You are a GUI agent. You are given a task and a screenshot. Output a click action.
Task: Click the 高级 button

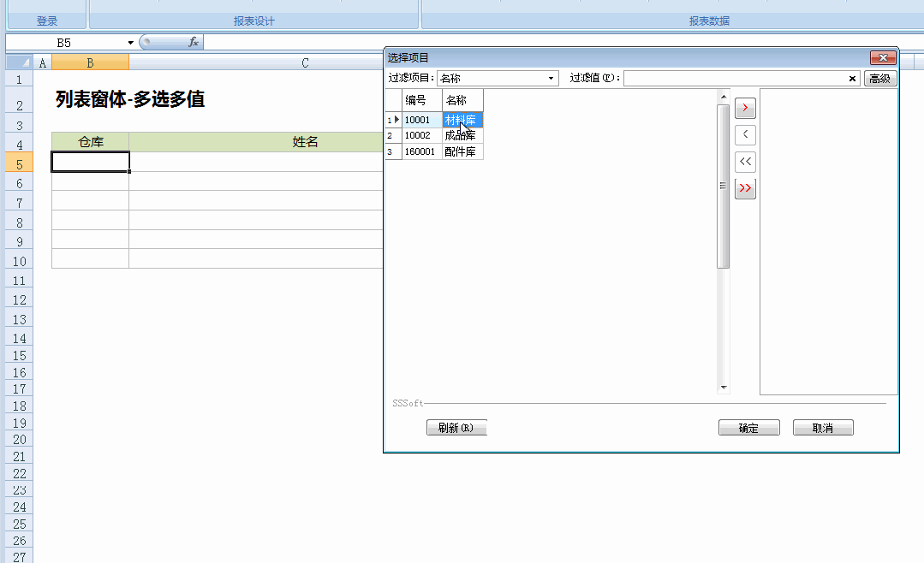(879, 79)
